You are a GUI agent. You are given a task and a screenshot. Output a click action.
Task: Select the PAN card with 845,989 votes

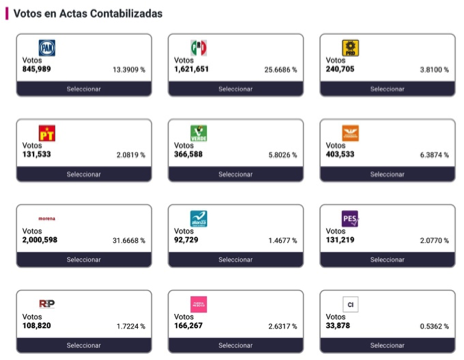[84, 89]
